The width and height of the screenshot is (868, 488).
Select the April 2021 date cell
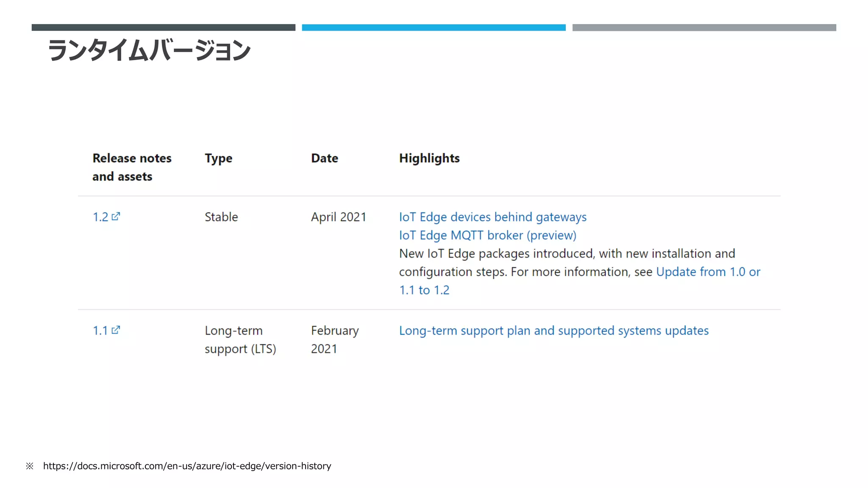point(339,217)
